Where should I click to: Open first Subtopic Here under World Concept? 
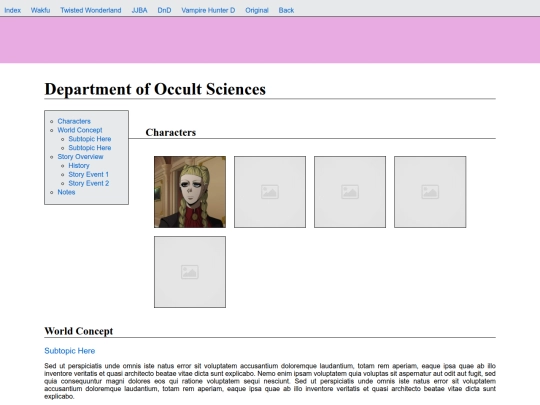click(x=90, y=139)
